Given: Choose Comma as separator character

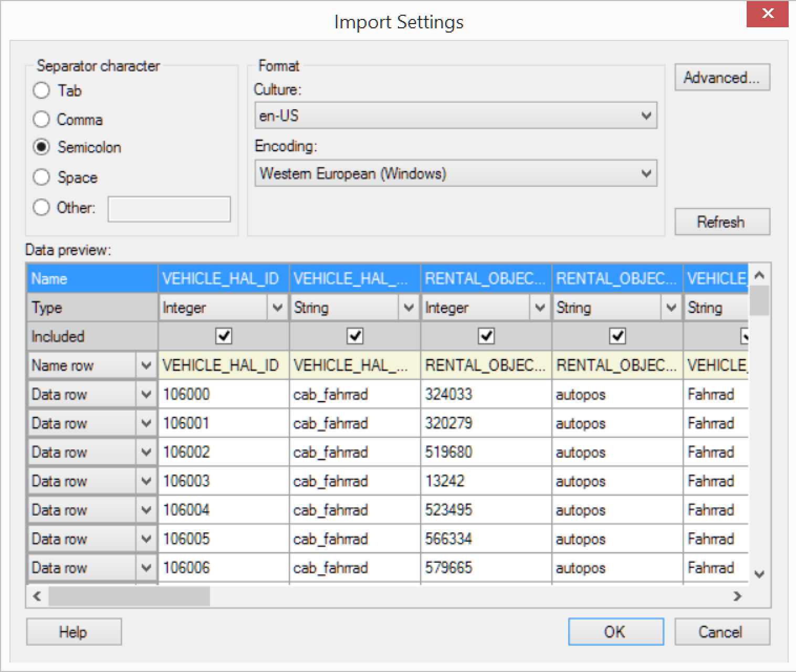Looking at the screenshot, I should coord(41,120).
